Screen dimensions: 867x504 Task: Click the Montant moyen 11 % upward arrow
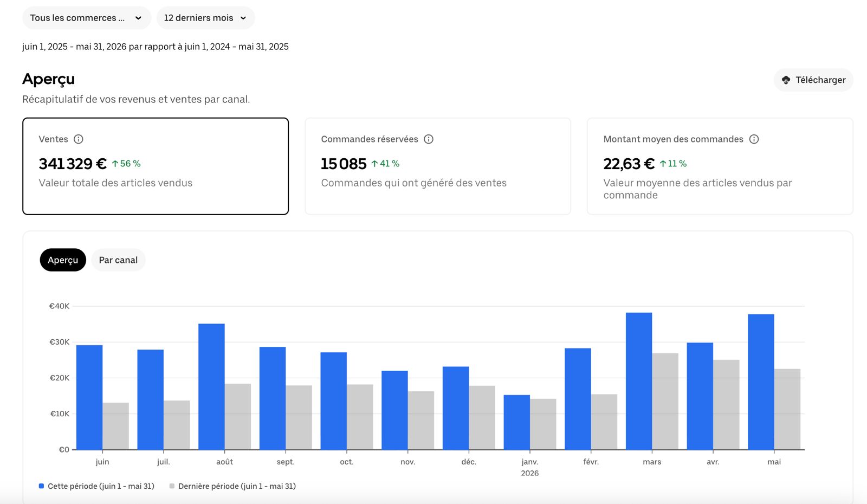pos(663,164)
